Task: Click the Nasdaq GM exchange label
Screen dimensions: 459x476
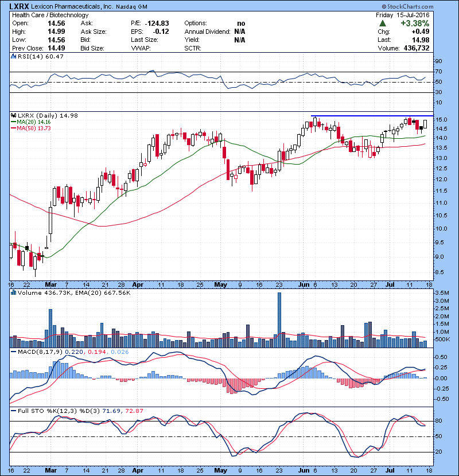Action: coord(132,7)
